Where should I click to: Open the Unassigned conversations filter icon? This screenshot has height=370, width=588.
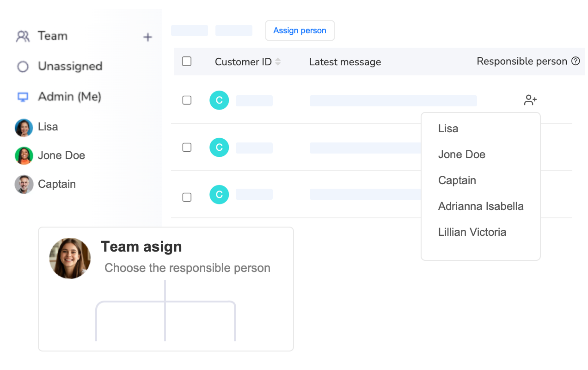22,67
